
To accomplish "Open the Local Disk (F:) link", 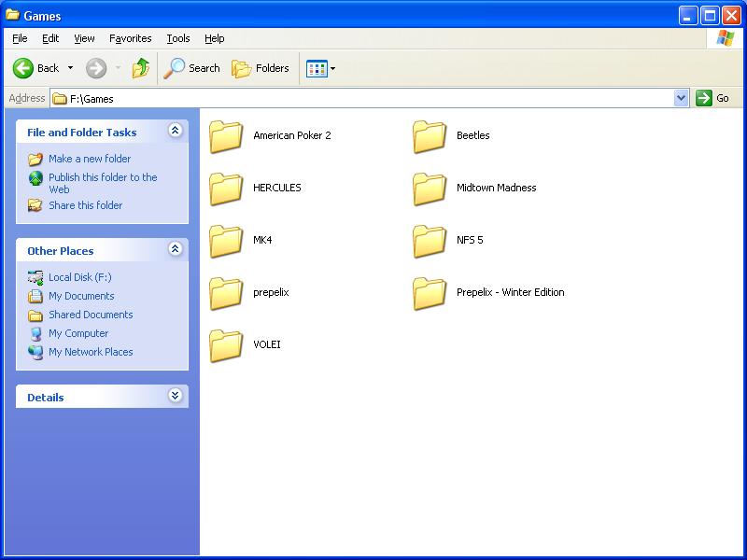I will (80, 277).
